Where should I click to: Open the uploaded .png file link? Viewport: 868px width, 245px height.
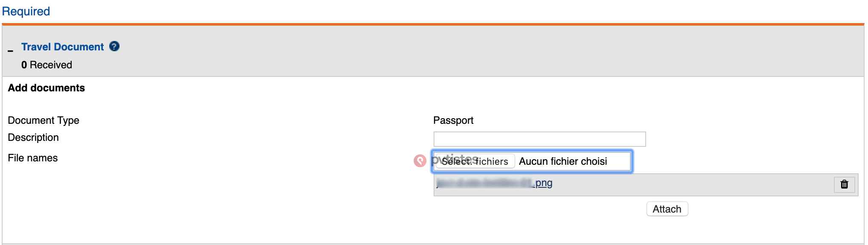pyautogui.click(x=494, y=183)
